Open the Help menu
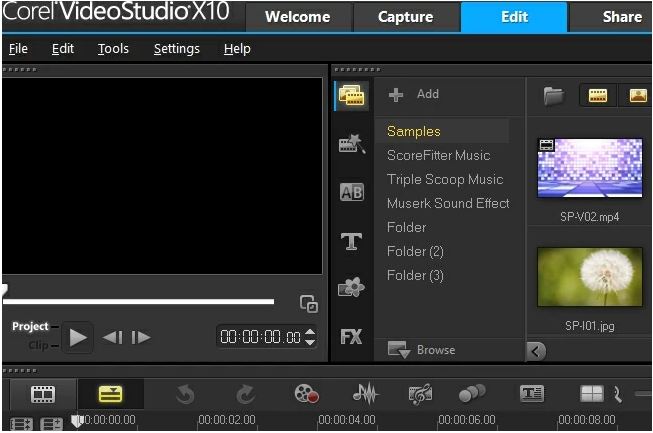 [237, 49]
